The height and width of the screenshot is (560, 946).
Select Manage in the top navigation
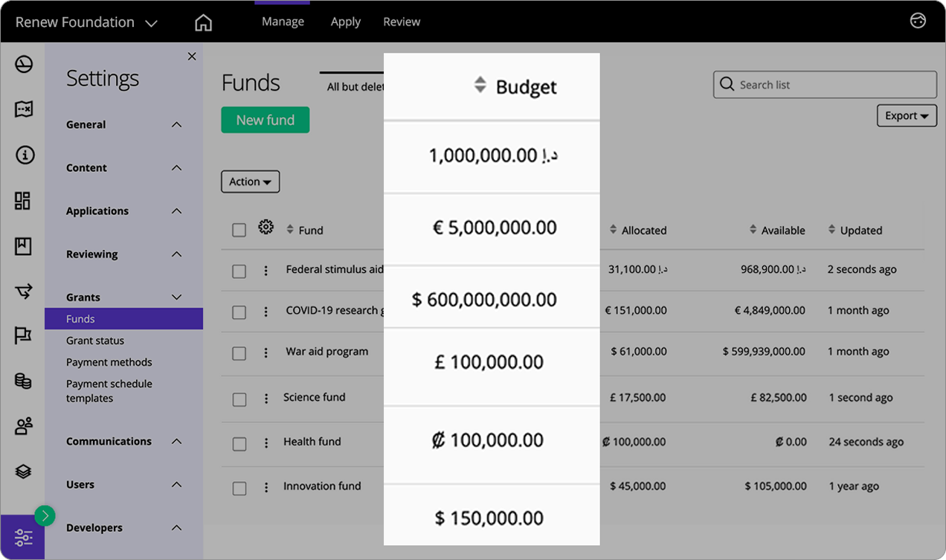[x=282, y=21]
